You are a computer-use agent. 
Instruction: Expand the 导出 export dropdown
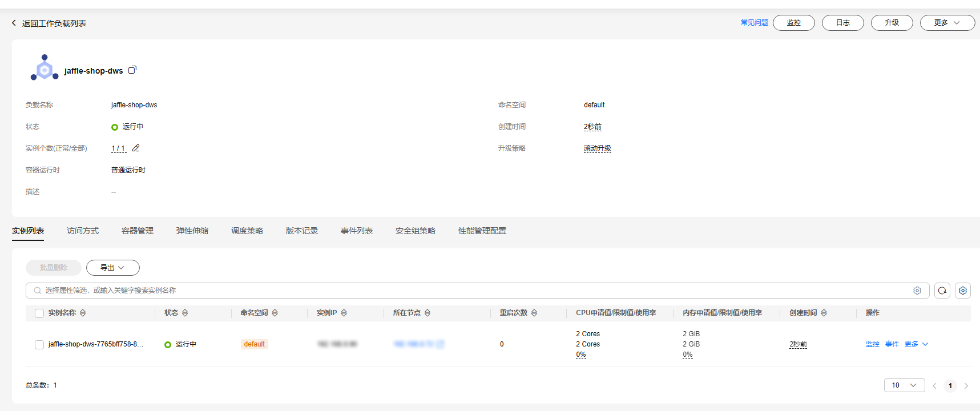[x=113, y=268]
